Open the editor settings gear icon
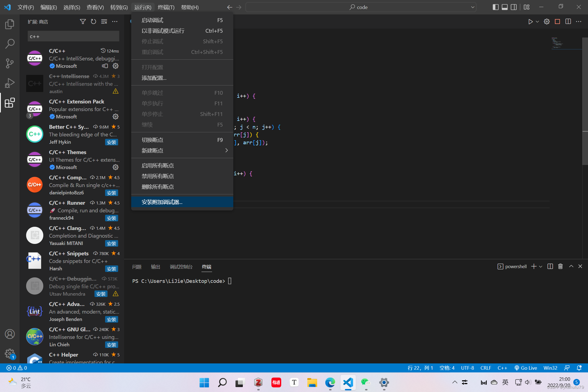Image resolution: width=588 pixels, height=392 pixels. 547,22
